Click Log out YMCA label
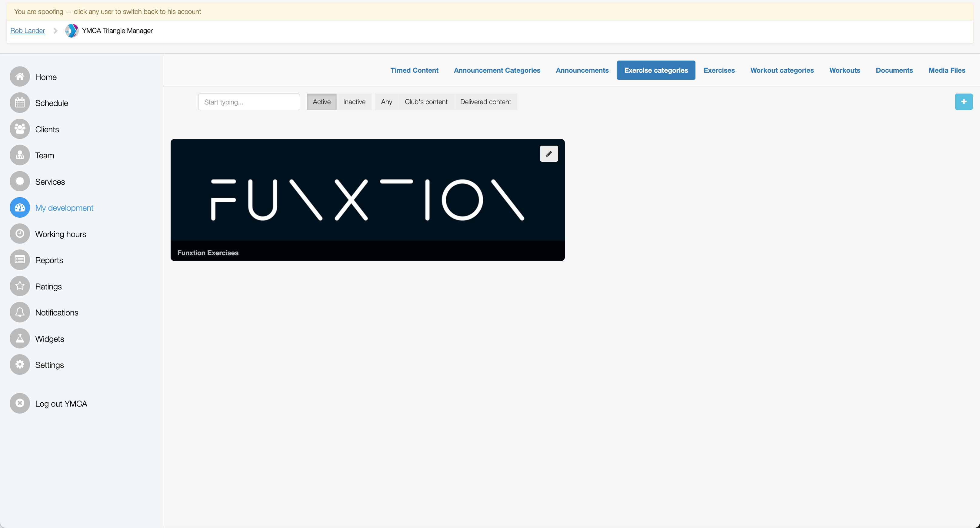 [61, 404]
